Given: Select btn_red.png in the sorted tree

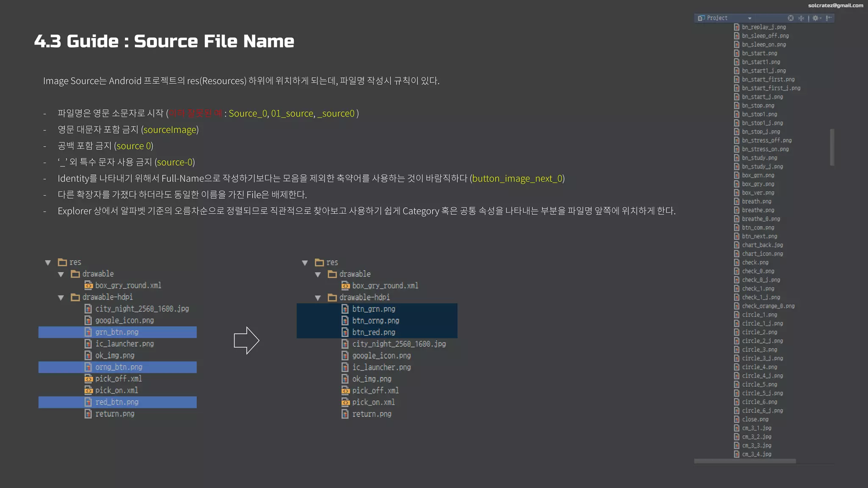Looking at the screenshot, I should tap(377, 333).
